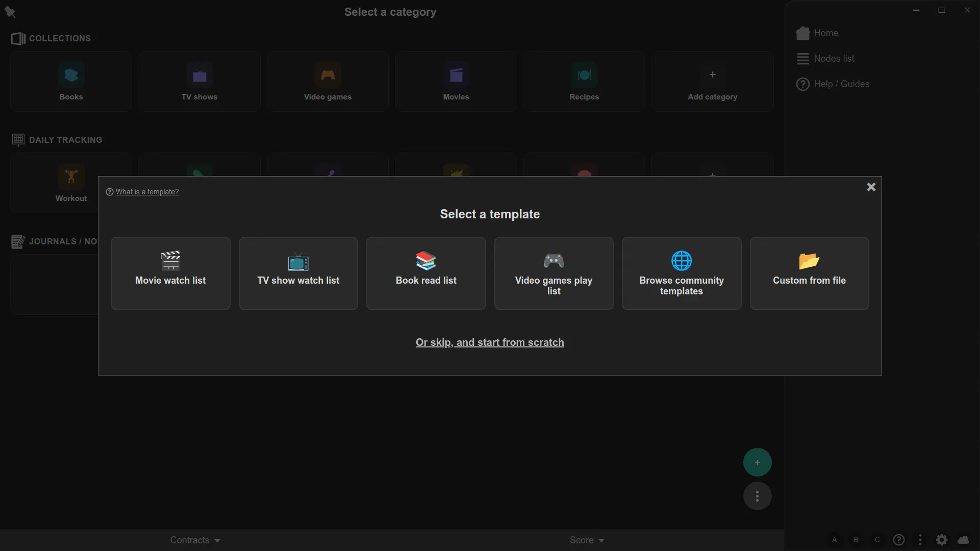Open the Recipes category
The width and height of the screenshot is (980, 551).
[584, 82]
